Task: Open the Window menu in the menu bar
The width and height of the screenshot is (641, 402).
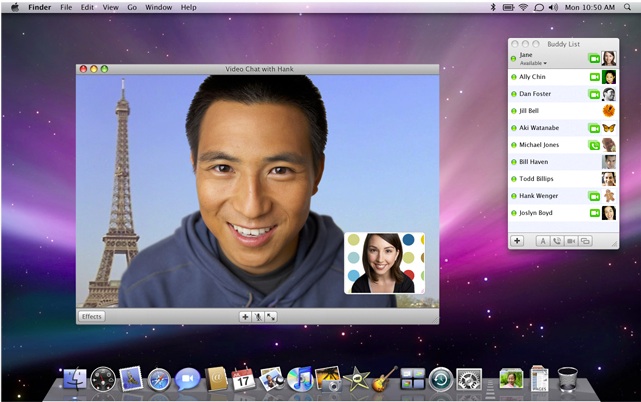Action: coord(159,7)
